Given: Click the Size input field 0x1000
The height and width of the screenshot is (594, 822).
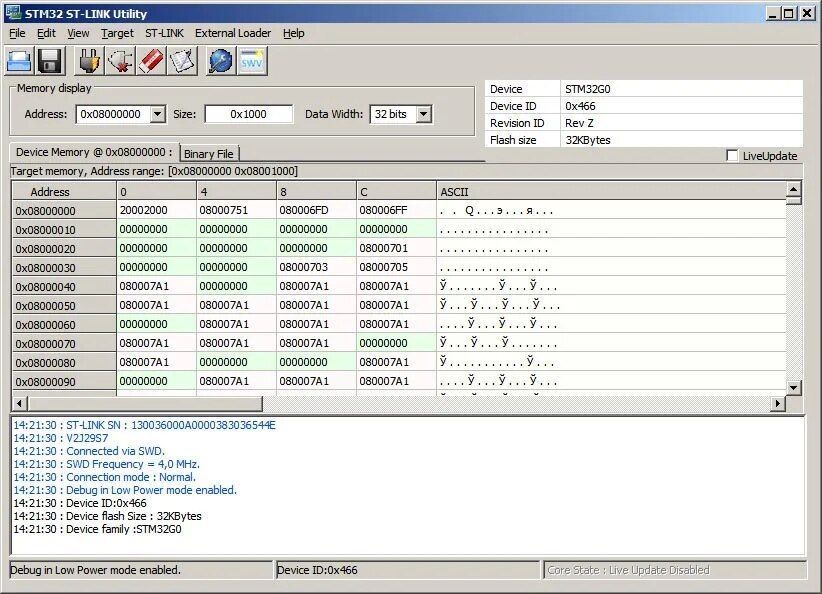Looking at the screenshot, I should pyautogui.click(x=248, y=114).
